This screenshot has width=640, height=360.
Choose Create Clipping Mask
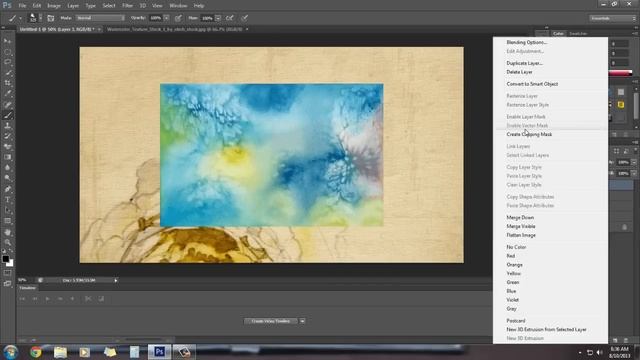[x=529, y=134]
